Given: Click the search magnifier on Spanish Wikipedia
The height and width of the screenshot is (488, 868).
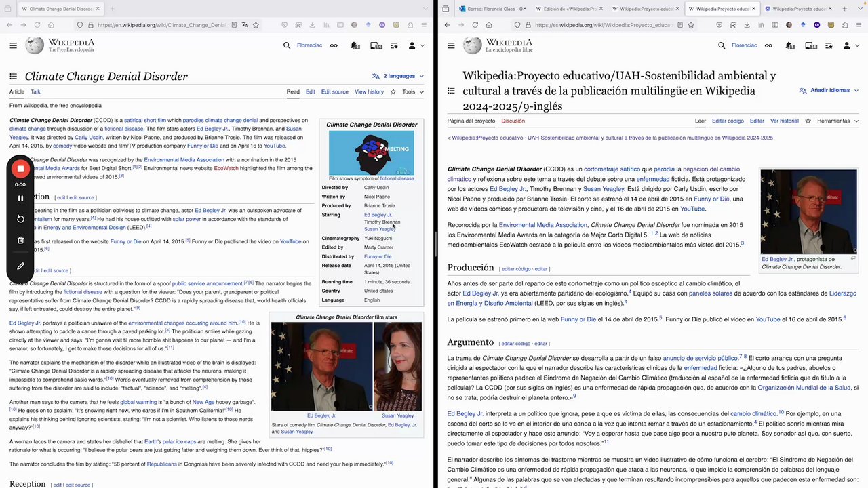Looking at the screenshot, I should point(722,45).
